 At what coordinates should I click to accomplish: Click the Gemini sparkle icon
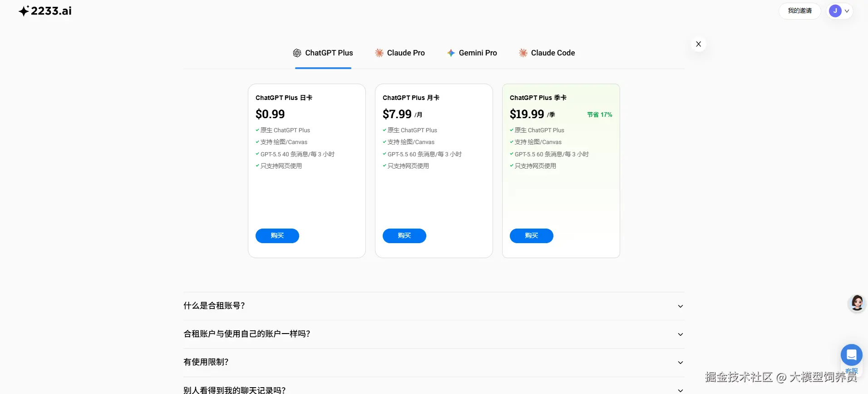451,53
